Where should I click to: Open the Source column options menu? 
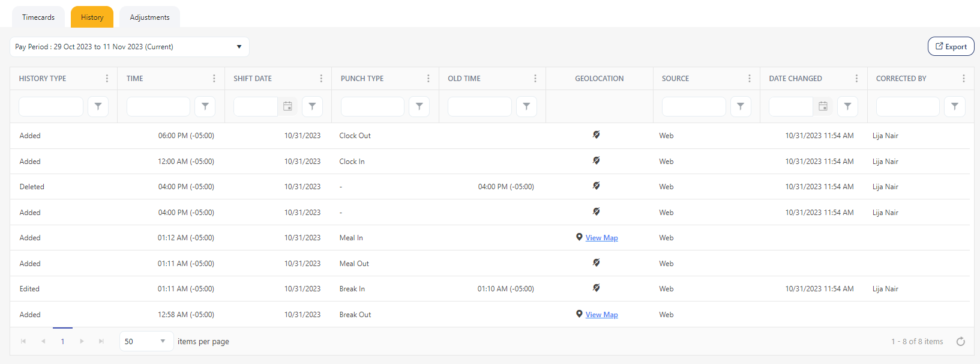(x=750, y=79)
